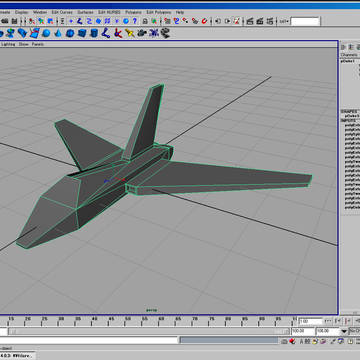Click the select by object type icon
This screenshot has width=360, height=360.
pyautogui.click(x=41, y=21)
